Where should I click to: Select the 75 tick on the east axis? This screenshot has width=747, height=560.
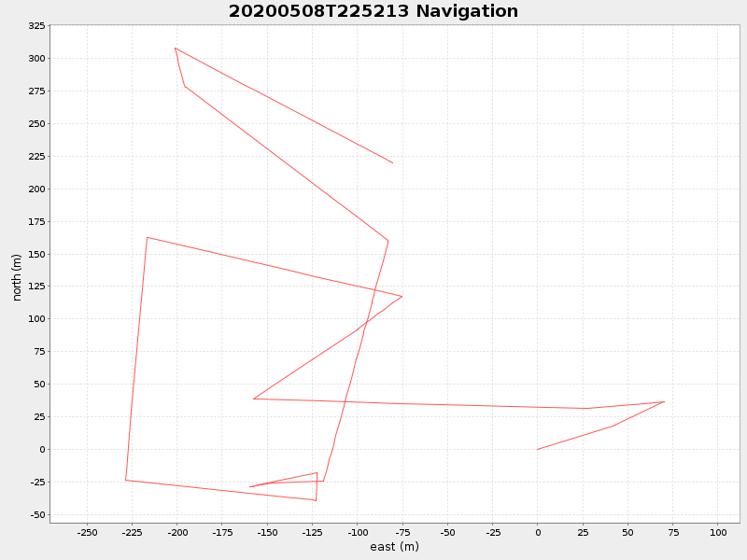pos(673,532)
